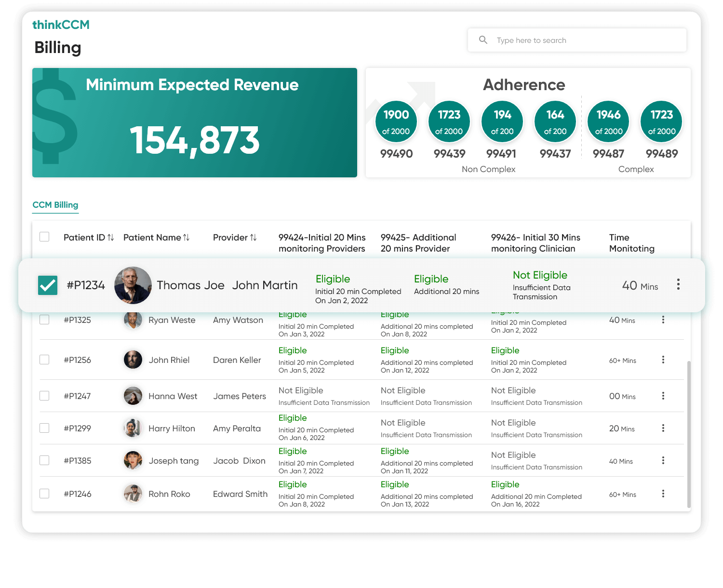Click the 164 of 200 adherence progress circle
The image size is (723, 588).
555,121
